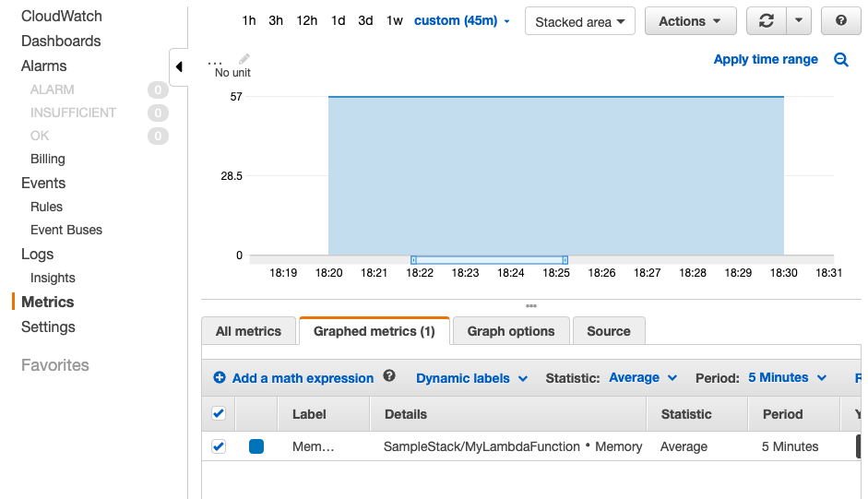Set time range to 1h
Image resolution: width=868 pixels, height=499 pixels.
pos(248,21)
